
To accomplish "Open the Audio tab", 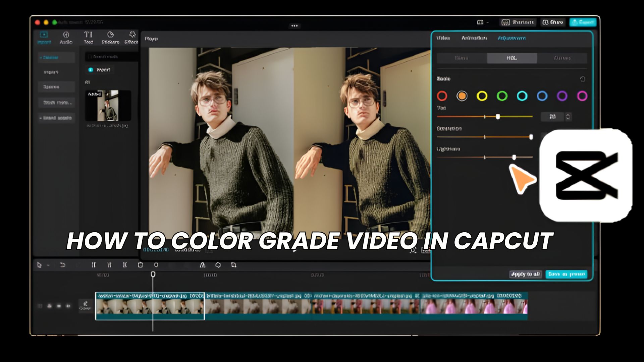I will pyautogui.click(x=66, y=38).
